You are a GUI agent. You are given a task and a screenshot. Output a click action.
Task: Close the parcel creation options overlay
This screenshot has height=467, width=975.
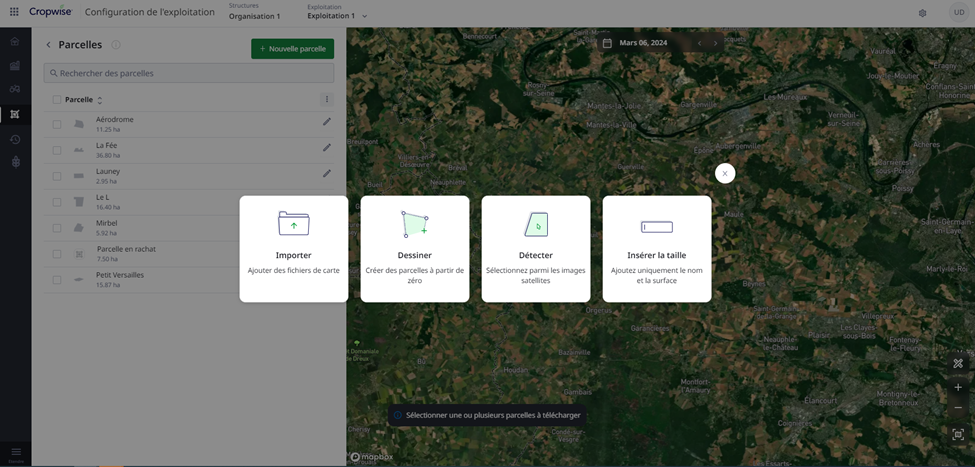(725, 173)
